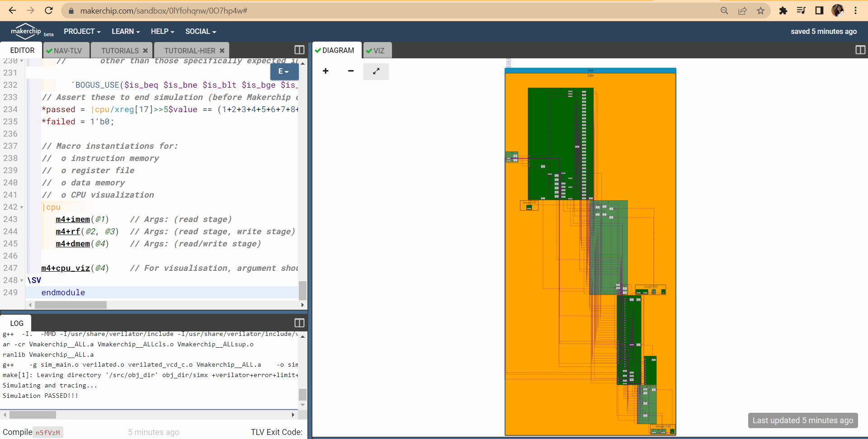
Task: Open the E dropdown in the editor
Action: point(284,71)
